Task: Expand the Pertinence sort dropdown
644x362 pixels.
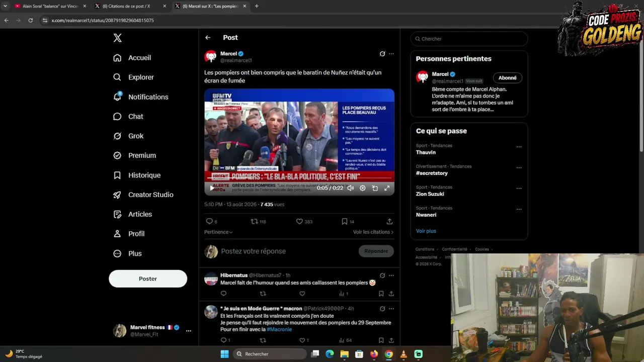Action: (x=218, y=232)
